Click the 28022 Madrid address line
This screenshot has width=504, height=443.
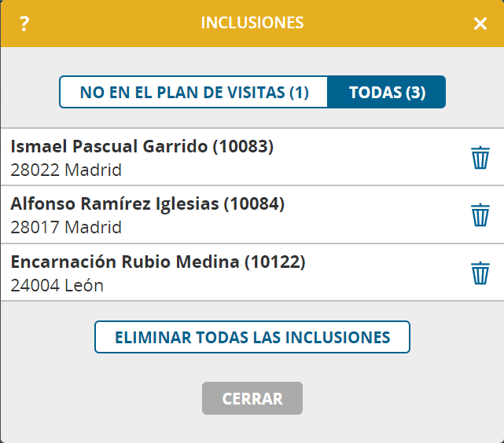pos(66,170)
